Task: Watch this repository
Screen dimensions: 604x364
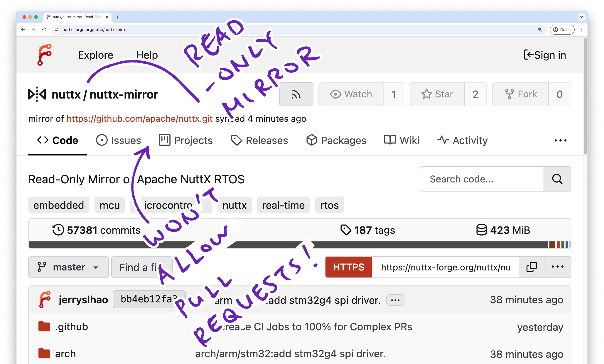Action: pyautogui.click(x=351, y=94)
